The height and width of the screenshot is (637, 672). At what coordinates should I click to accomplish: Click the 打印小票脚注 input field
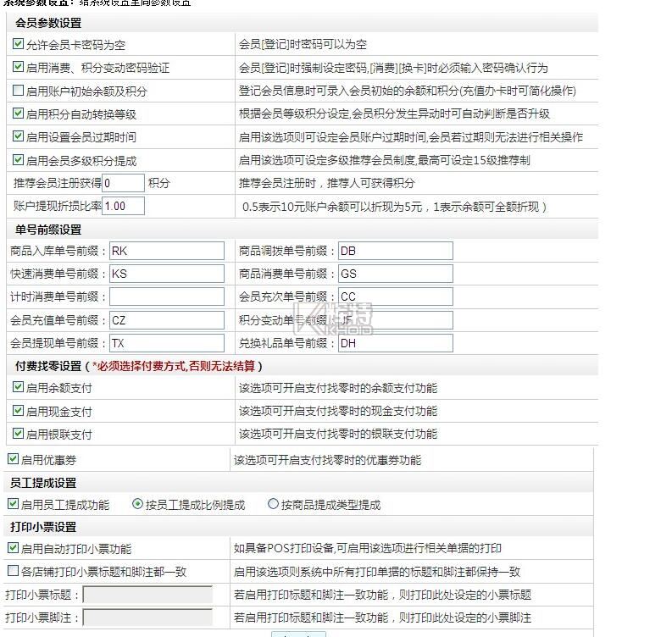coord(147,618)
